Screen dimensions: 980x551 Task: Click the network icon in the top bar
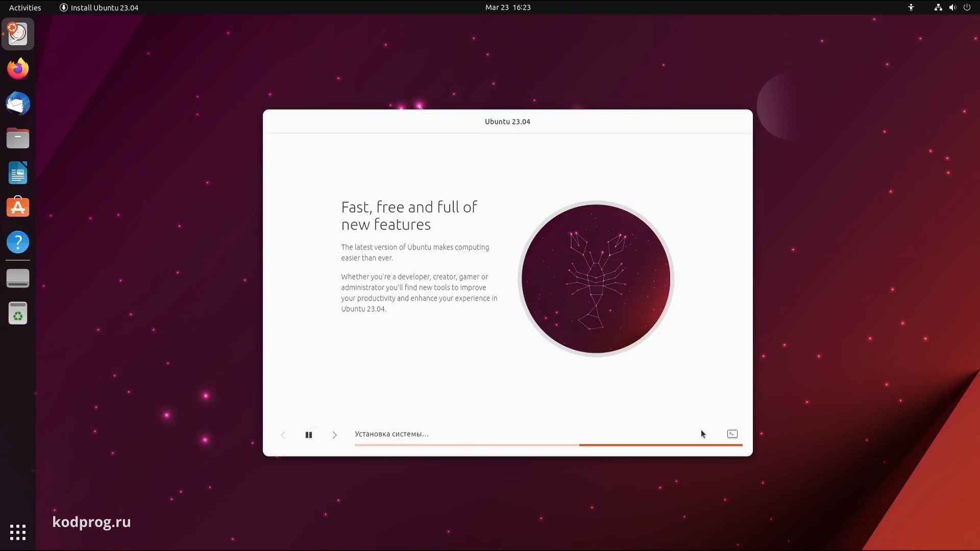point(938,8)
